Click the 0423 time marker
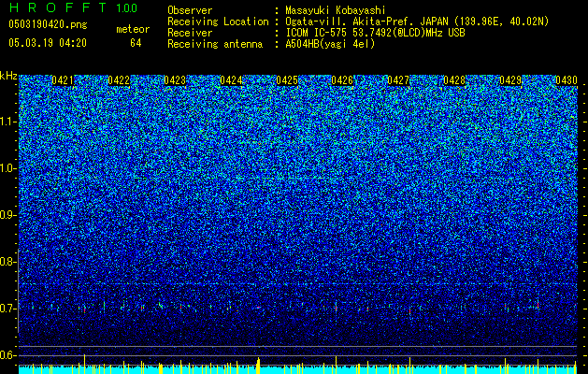Screen dimensions: 588x374 175,80
